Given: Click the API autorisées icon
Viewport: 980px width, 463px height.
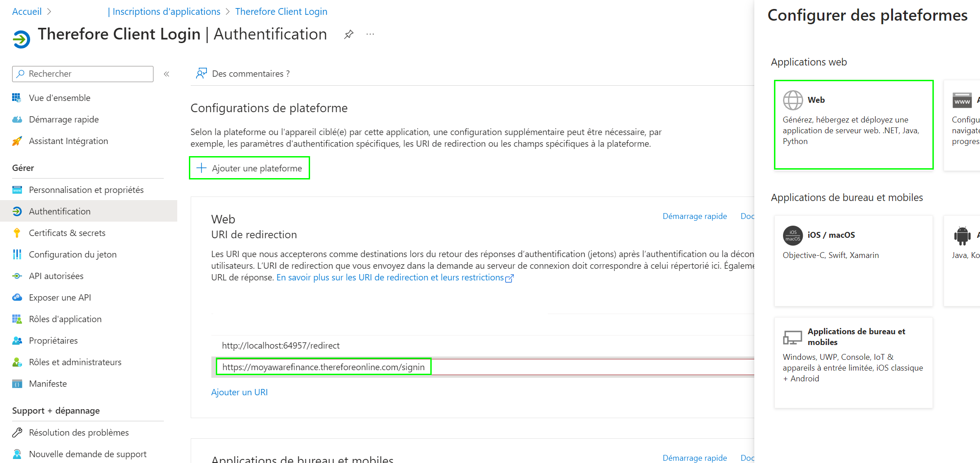Looking at the screenshot, I should pyautogui.click(x=17, y=276).
